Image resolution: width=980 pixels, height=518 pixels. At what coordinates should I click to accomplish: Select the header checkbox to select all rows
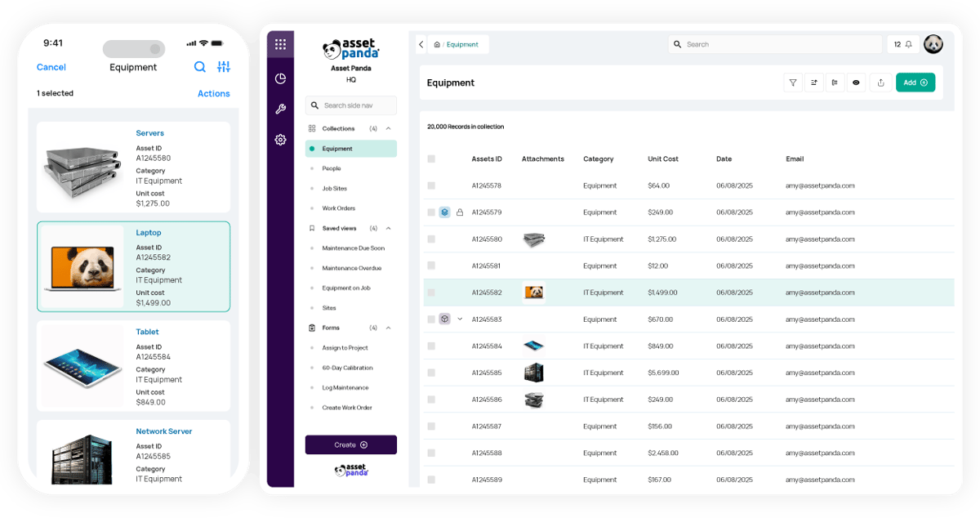click(432, 159)
